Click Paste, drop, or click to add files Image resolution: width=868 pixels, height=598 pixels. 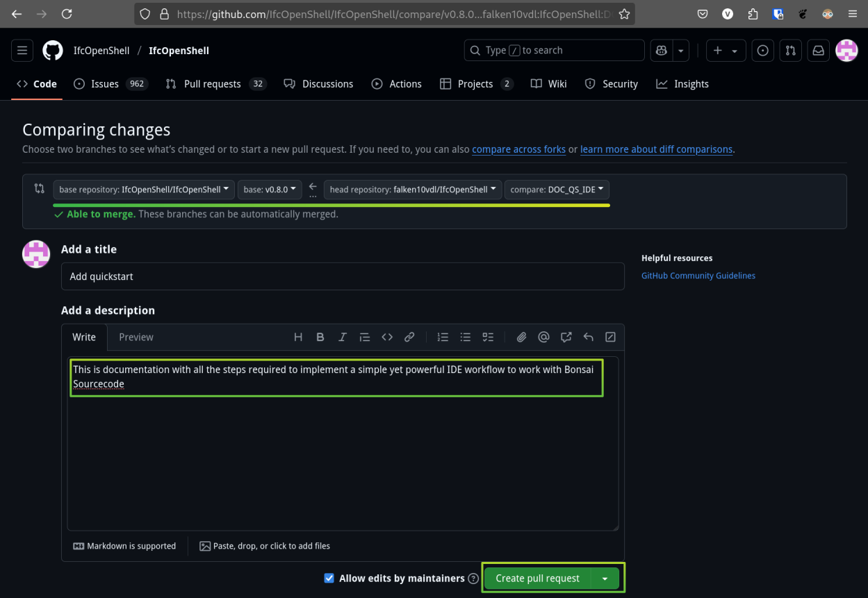pos(265,546)
